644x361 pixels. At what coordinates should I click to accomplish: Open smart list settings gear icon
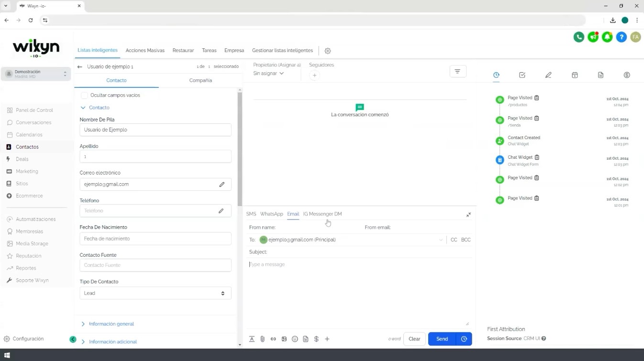[x=328, y=51]
